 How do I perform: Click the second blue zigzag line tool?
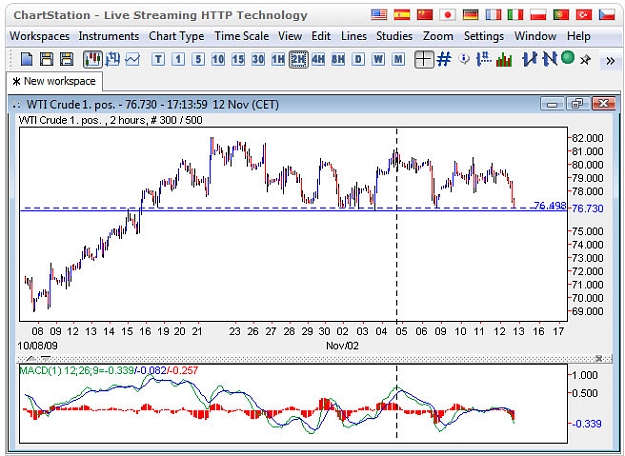click(x=550, y=59)
